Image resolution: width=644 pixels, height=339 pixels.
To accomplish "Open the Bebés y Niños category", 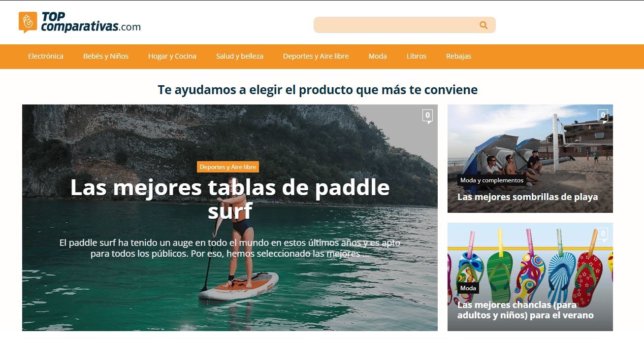I will click(106, 56).
